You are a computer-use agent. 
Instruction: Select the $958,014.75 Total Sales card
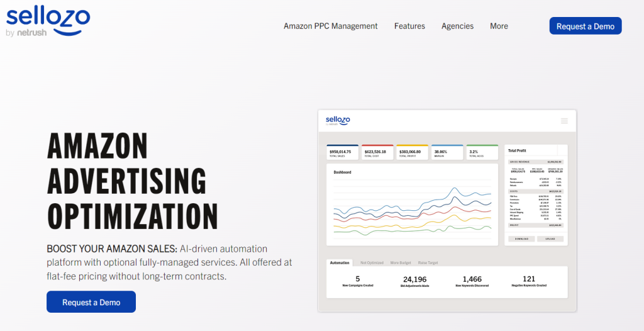coord(342,152)
